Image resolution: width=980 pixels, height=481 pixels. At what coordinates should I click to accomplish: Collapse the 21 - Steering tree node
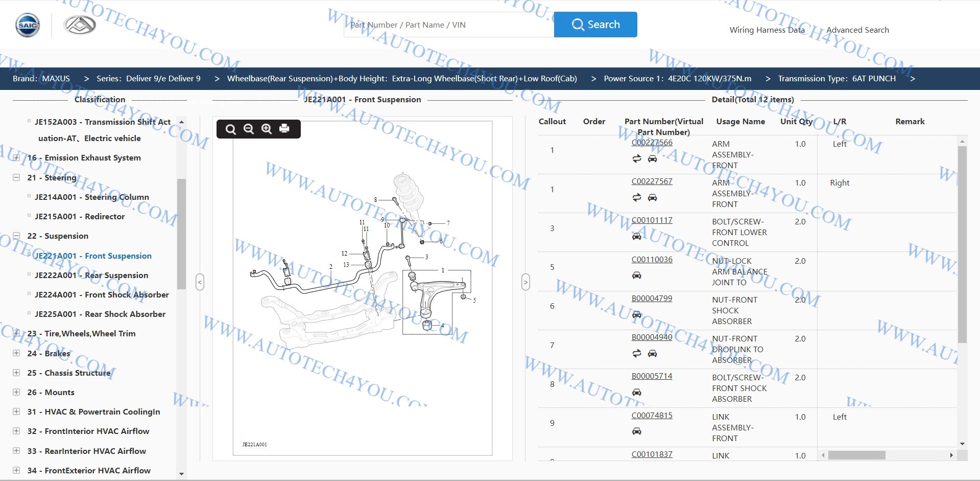pos(16,178)
